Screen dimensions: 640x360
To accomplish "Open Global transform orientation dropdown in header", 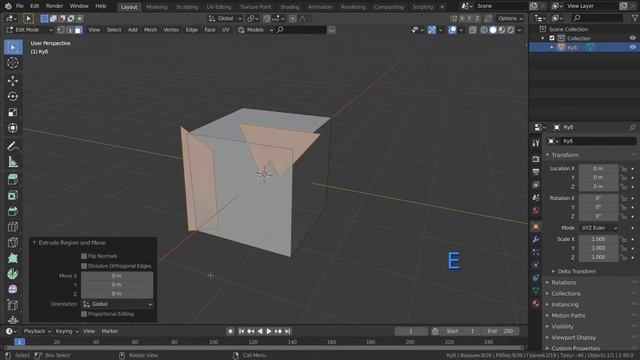I will (x=225, y=18).
